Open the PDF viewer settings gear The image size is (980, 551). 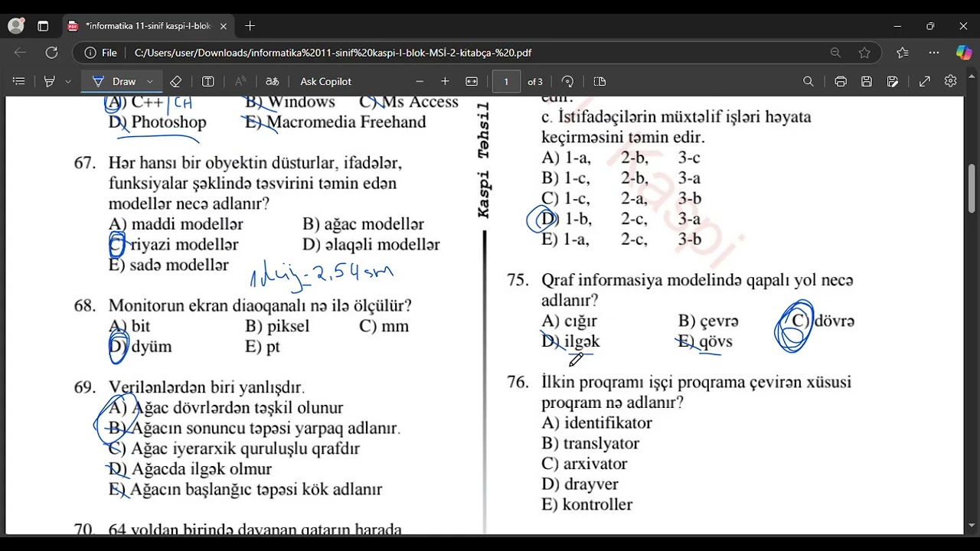coord(951,81)
